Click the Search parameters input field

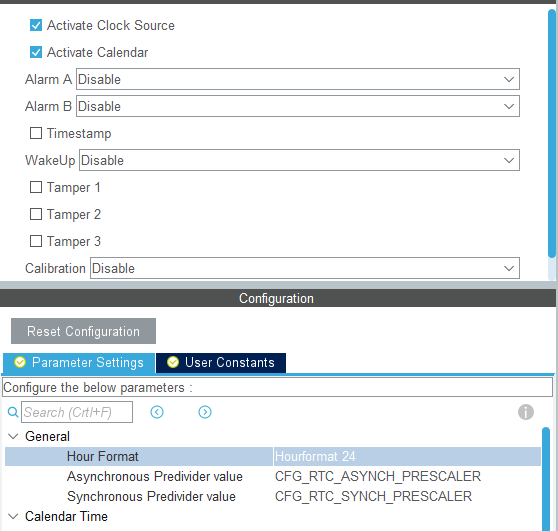tap(77, 412)
